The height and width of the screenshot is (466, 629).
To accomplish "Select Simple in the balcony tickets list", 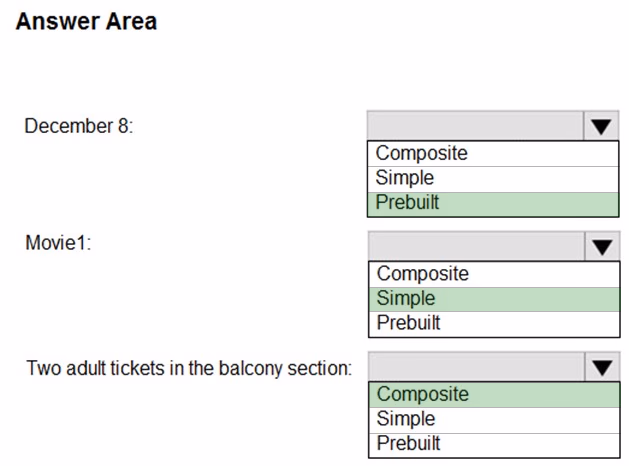I will 494,420.
